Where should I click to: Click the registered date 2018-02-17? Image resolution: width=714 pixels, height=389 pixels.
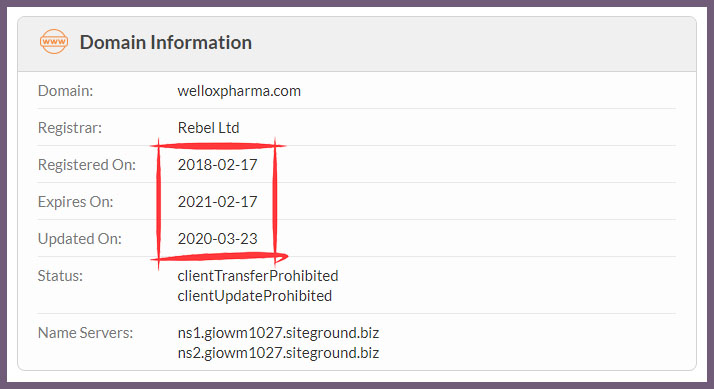pos(218,164)
